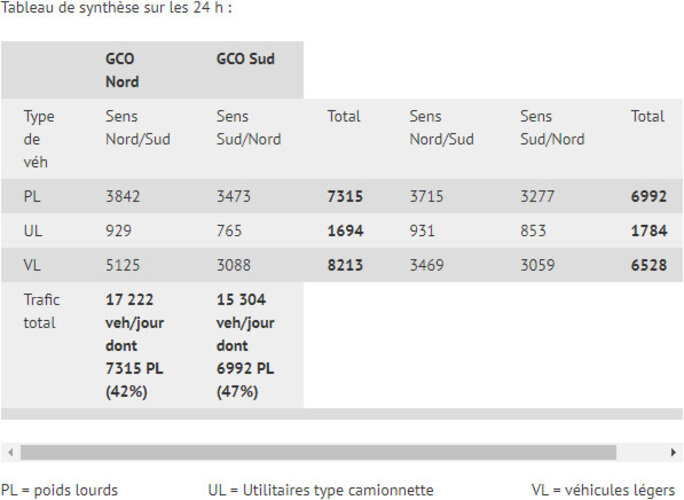This screenshot has width=684, height=500.
Task: Click the 17 222 veh/jour summary cell
Action: 135,345
